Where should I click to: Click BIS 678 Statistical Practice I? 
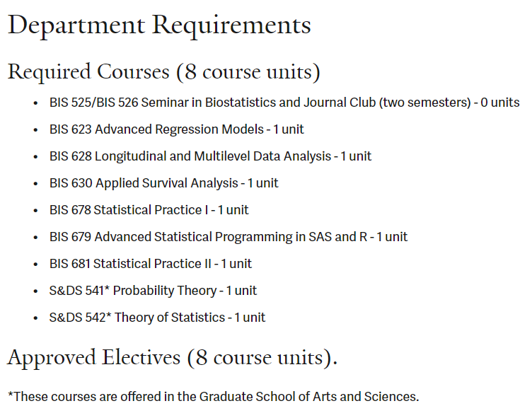click(x=149, y=210)
